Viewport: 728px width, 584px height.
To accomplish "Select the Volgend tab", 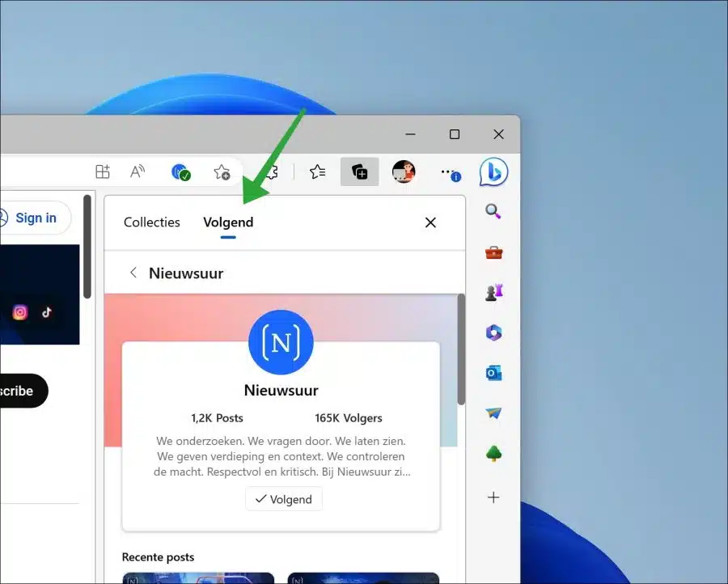I will tap(228, 222).
